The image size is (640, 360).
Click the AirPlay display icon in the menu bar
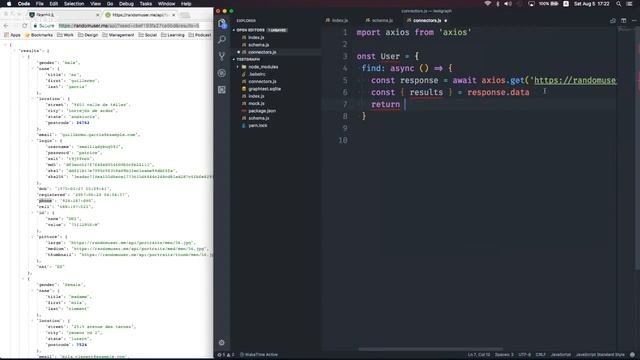531,4
